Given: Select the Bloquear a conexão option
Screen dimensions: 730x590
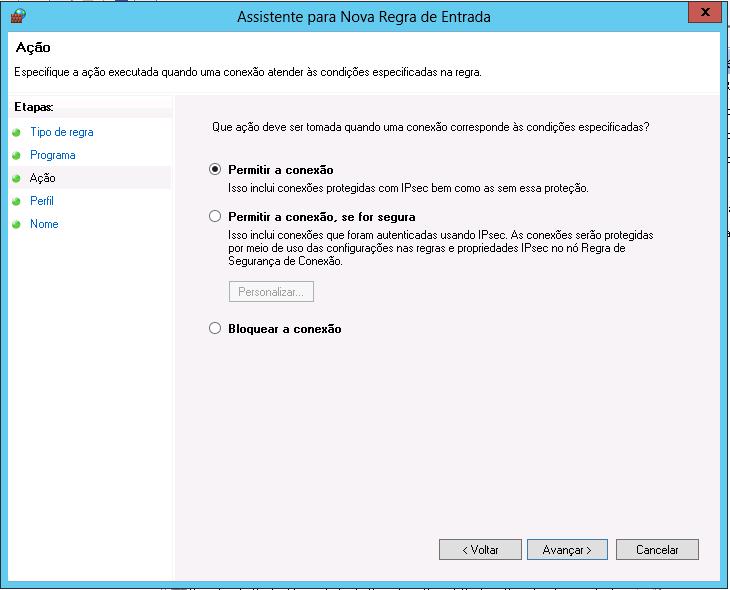Looking at the screenshot, I should pyautogui.click(x=215, y=328).
